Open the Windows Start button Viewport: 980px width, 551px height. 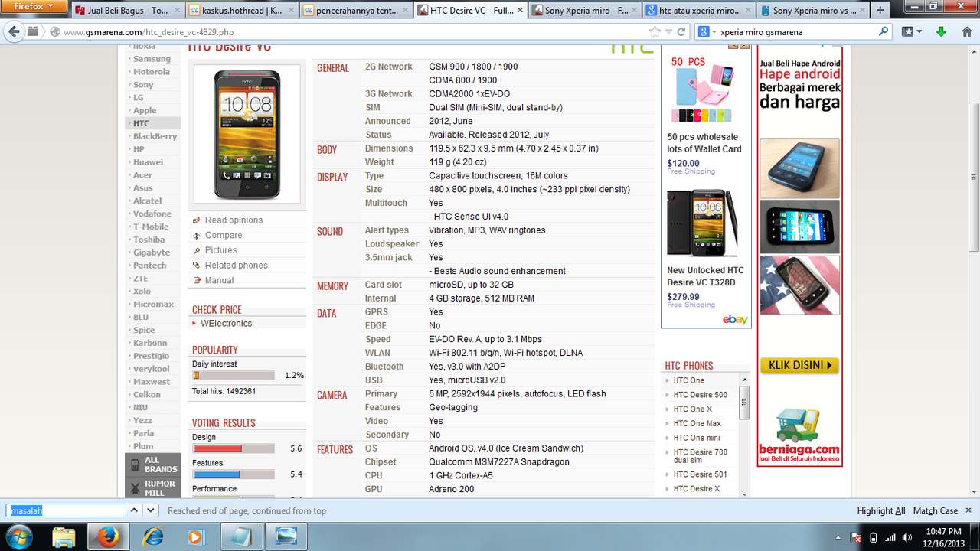18,536
